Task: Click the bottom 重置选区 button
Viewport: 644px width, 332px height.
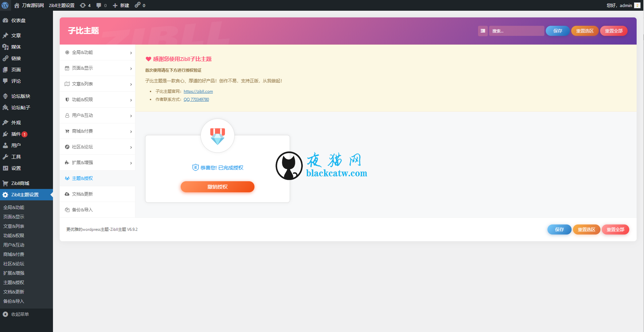Action: [x=586, y=229]
